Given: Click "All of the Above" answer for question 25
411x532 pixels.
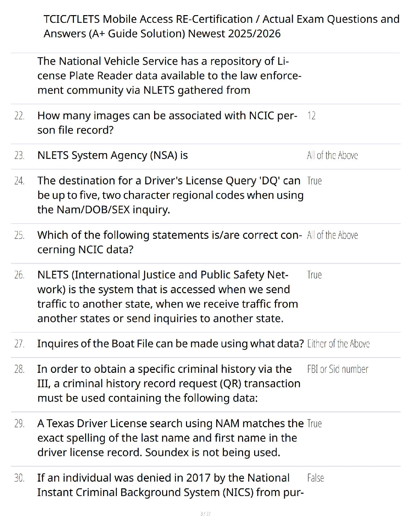Looking at the screenshot, I should [332, 235].
